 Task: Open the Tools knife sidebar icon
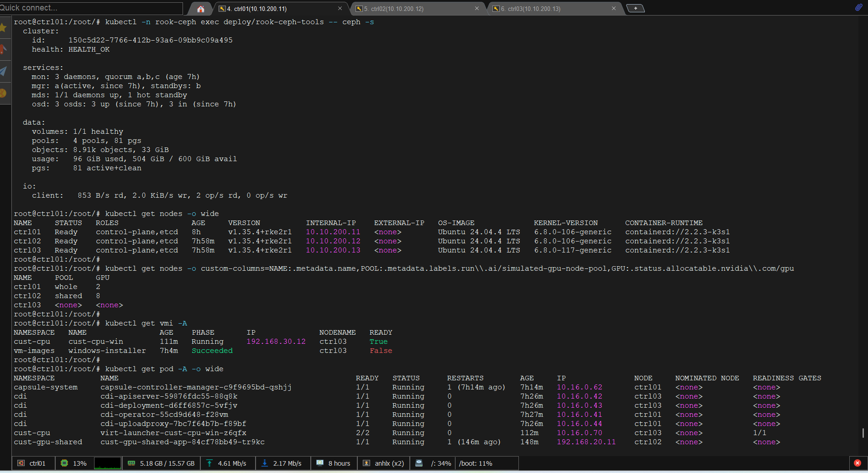click(x=3, y=49)
